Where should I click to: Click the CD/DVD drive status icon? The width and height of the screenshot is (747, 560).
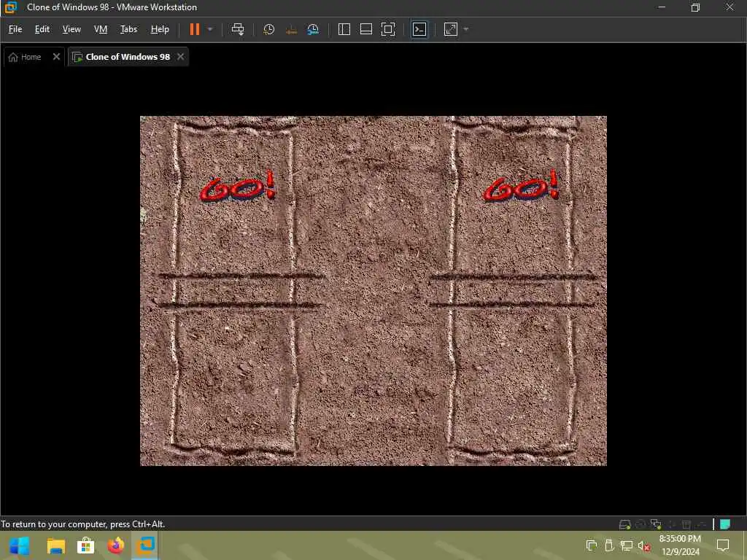pyautogui.click(x=640, y=524)
